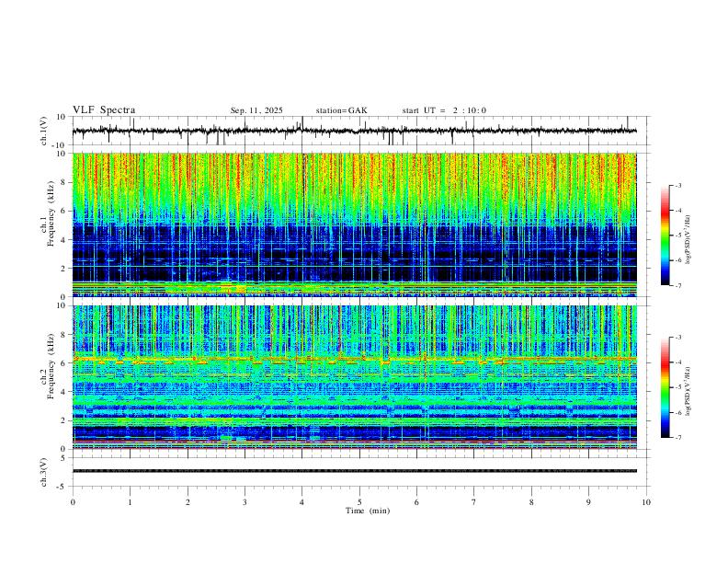Click the "Time (min)" axis title

click(368, 511)
